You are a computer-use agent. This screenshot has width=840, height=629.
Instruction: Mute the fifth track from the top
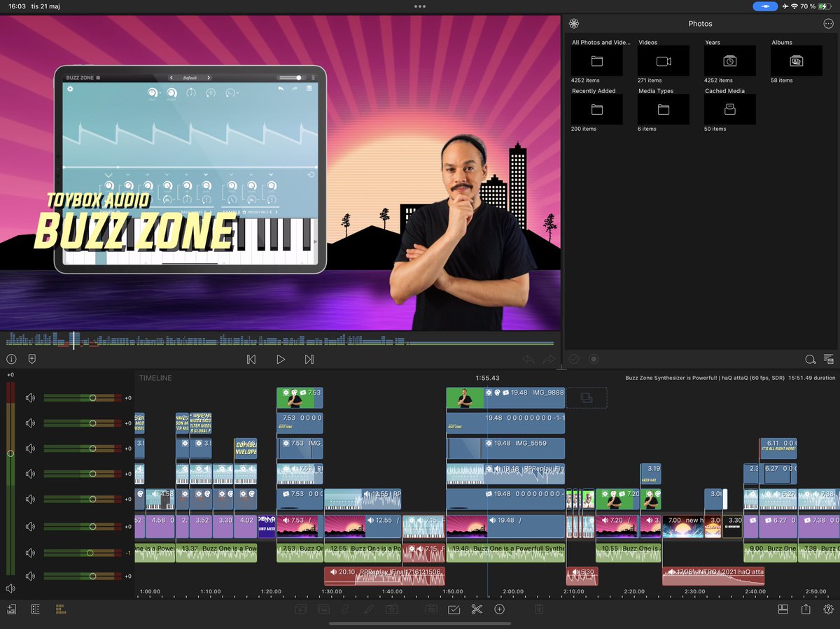coord(30,499)
